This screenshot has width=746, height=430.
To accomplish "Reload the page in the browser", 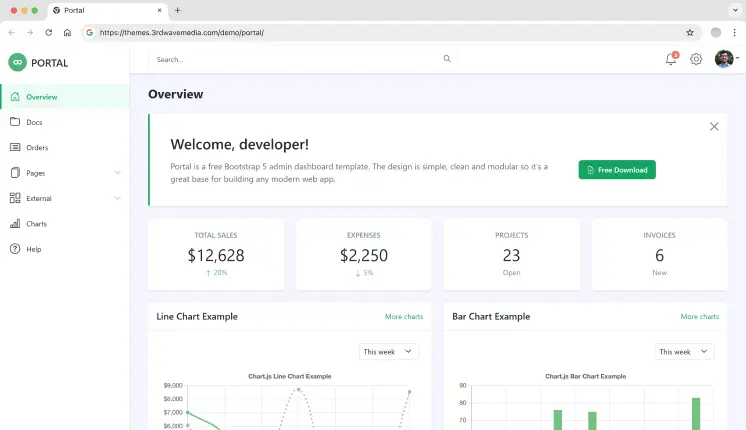I will click(x=48, y=32).
